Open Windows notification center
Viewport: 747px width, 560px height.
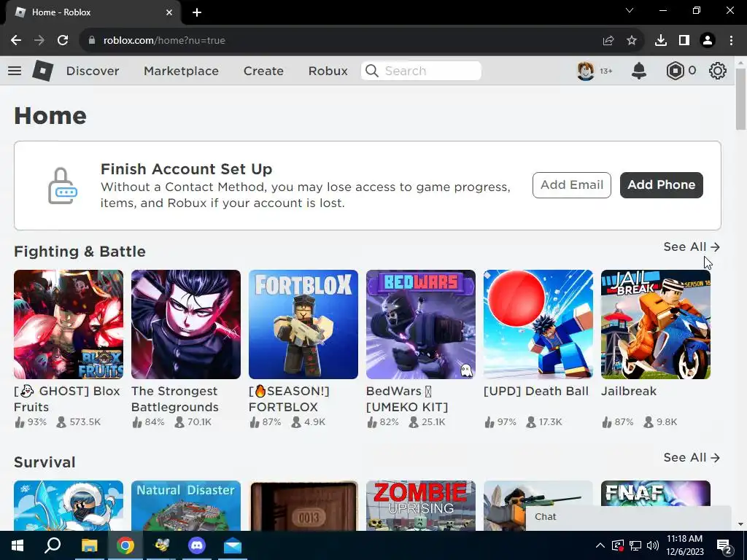click(x=724, y=547)
